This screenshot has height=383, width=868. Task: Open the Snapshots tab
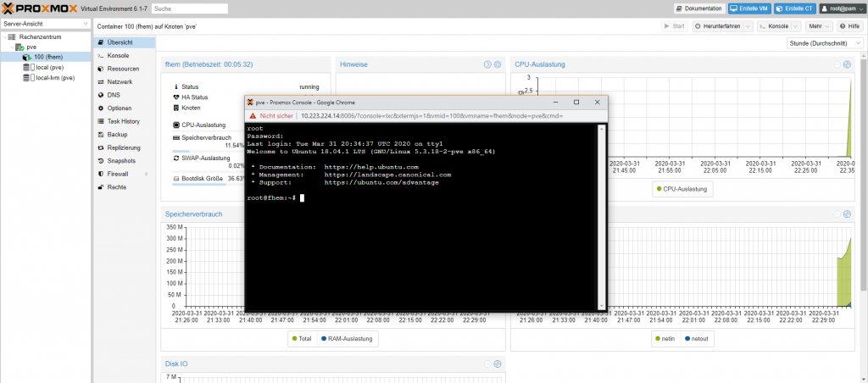124,160
